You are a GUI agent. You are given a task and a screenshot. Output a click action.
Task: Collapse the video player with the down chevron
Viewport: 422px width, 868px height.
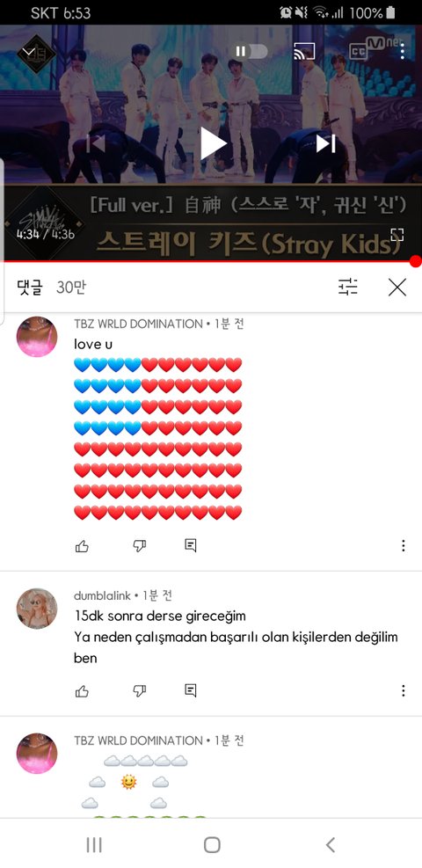tap(28, 53)
